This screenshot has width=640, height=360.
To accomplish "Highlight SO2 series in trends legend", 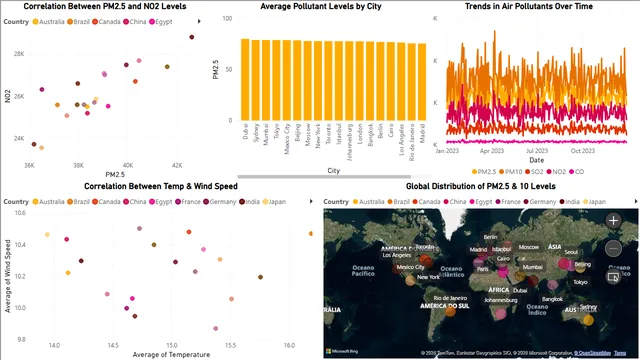I will [534, 172].
